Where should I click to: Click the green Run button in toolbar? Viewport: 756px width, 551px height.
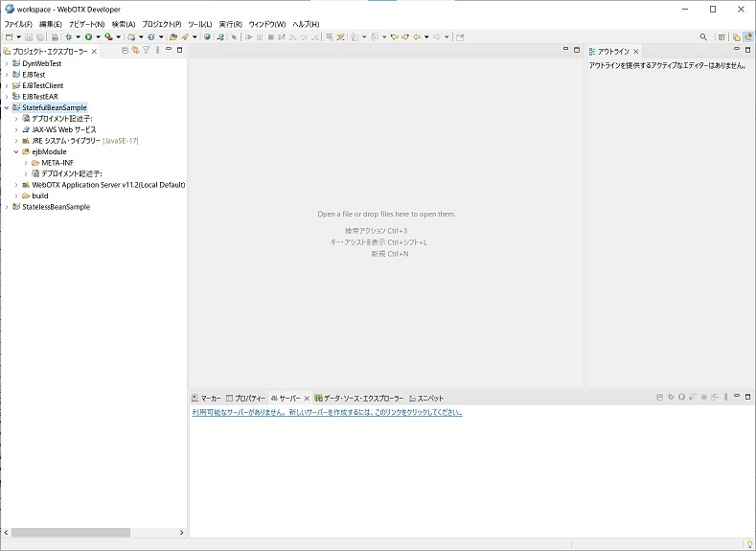click(88, 37)
